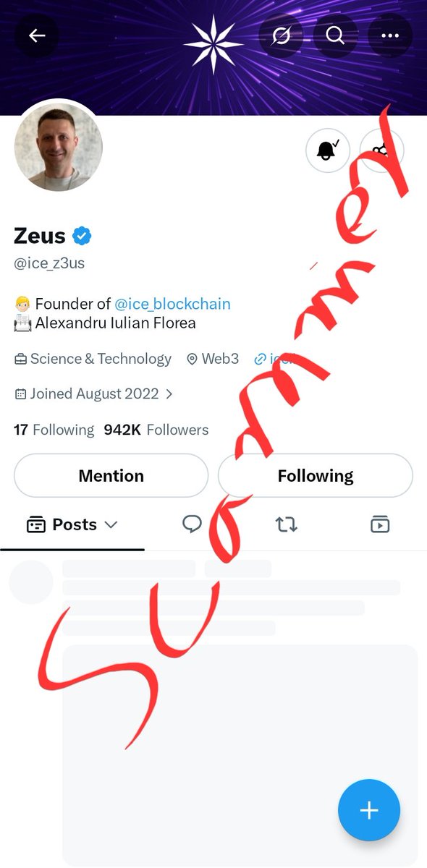The height and width of the screenshot is (868, 427).
Task: Tap the back arrow icon
Action: [x=36, y=35]
